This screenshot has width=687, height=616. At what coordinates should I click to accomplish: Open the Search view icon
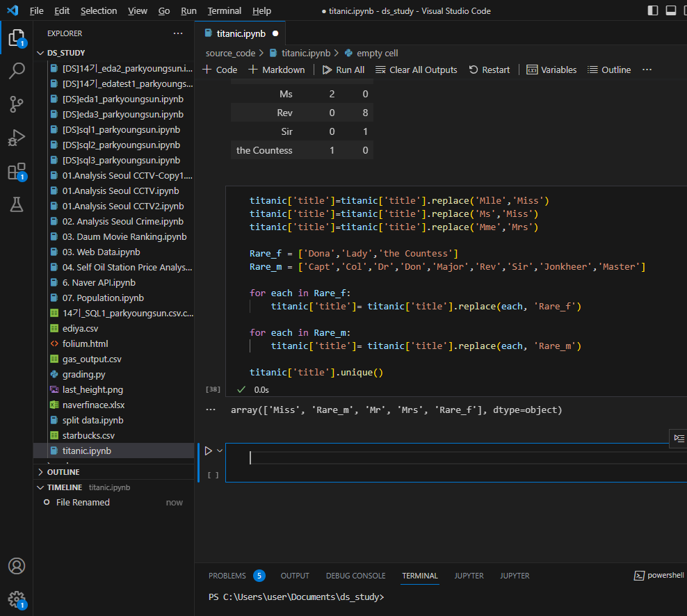(17, 70)
